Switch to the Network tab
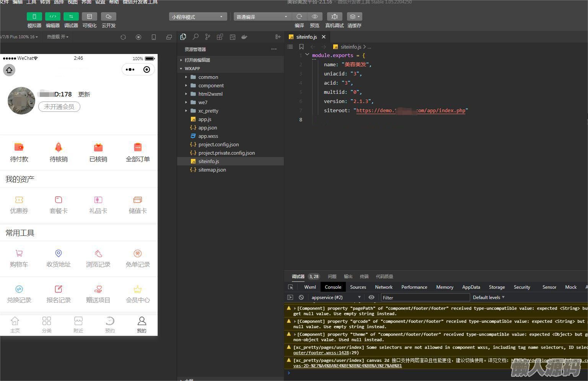Screen dimensions: 588x381 click(383, 287)
